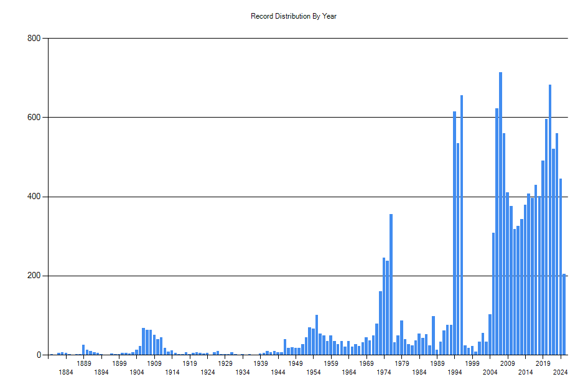588x392 pixels.
Task: Click the y-axis label 400
Action: coord(34,197)
